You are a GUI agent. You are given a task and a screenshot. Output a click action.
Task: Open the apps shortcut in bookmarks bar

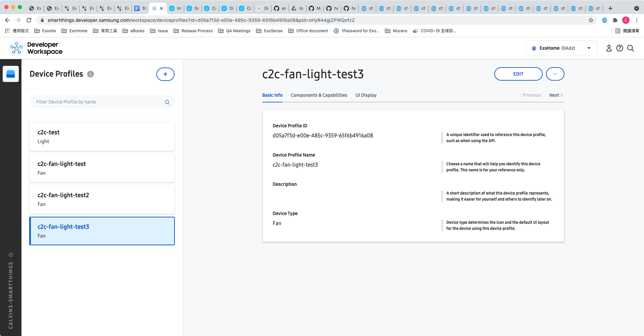17,31
